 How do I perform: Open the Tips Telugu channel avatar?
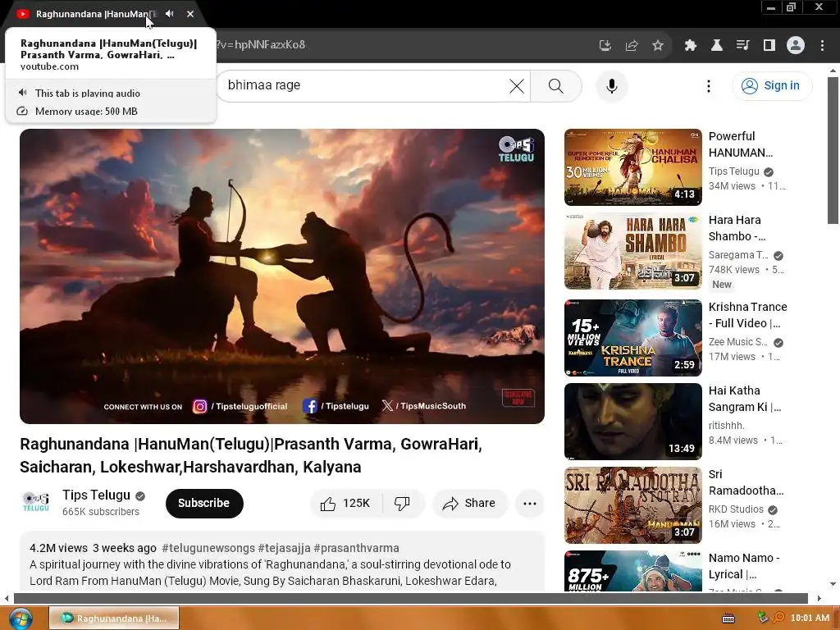coord(36,503)
